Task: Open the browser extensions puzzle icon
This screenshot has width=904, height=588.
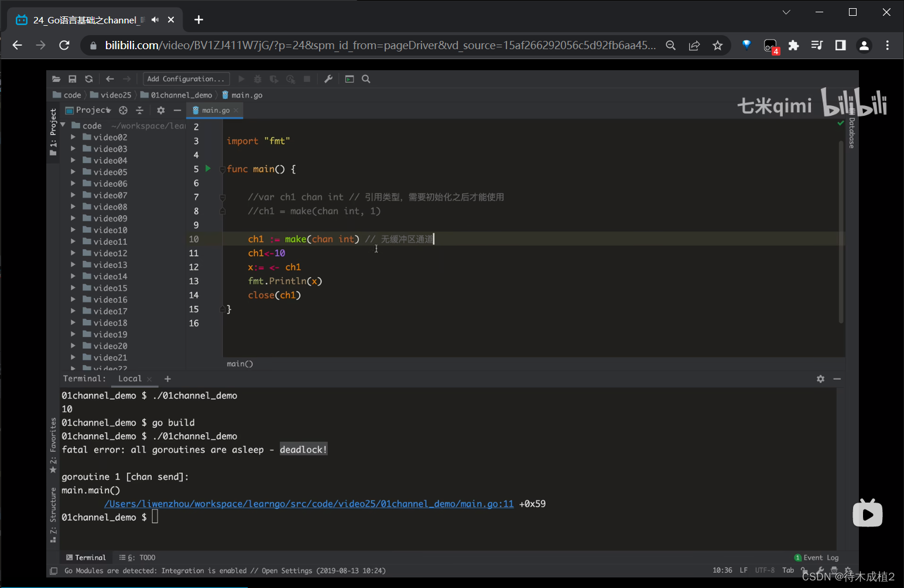Action: pyautogui.click(x=793, y=45)
